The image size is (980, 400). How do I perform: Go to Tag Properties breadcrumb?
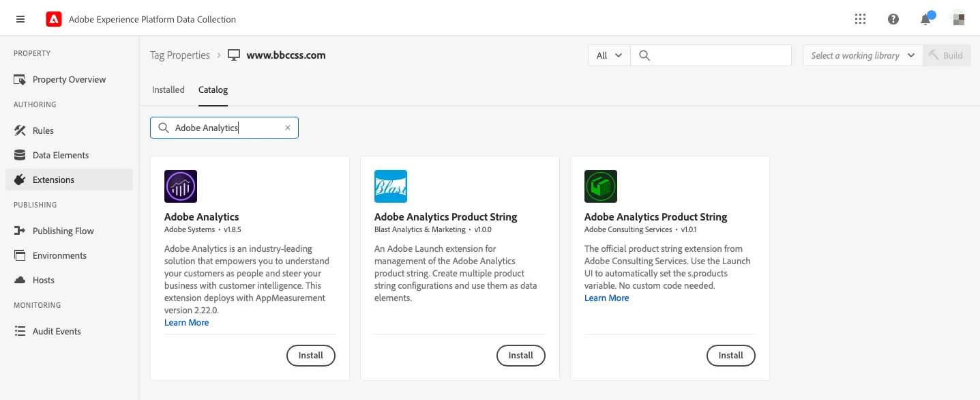click(180, 55)
